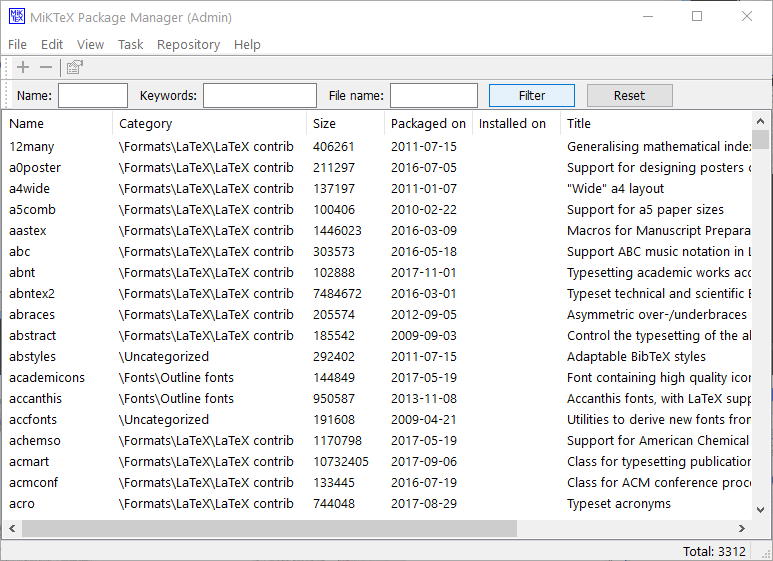Select the abstyles package
This screenshot has height=561, width=773.
point(32,356)
